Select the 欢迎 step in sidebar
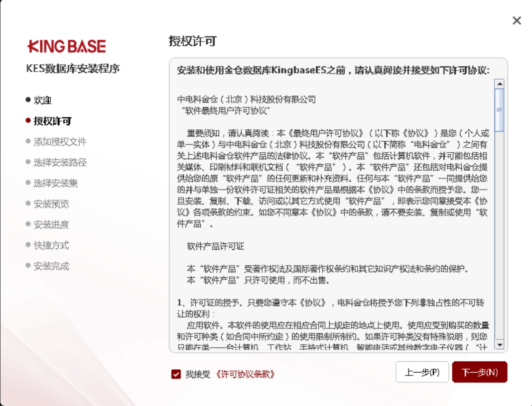Viewport: 532px width, 406px height. tap(42, 100)
